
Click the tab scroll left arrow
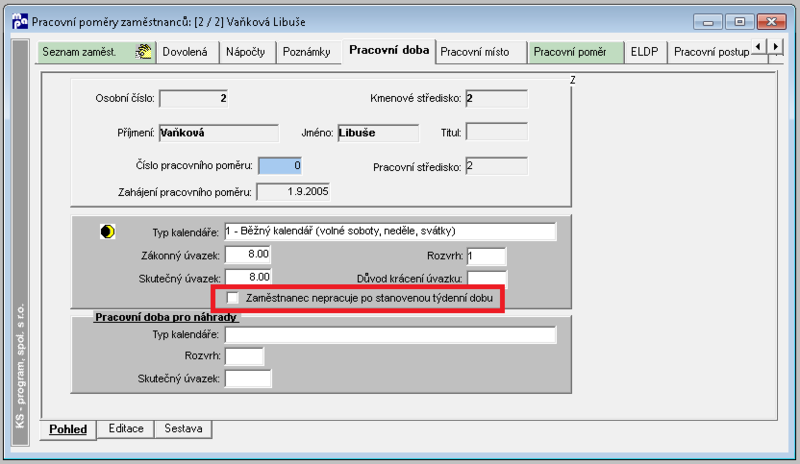coord(759,47)
